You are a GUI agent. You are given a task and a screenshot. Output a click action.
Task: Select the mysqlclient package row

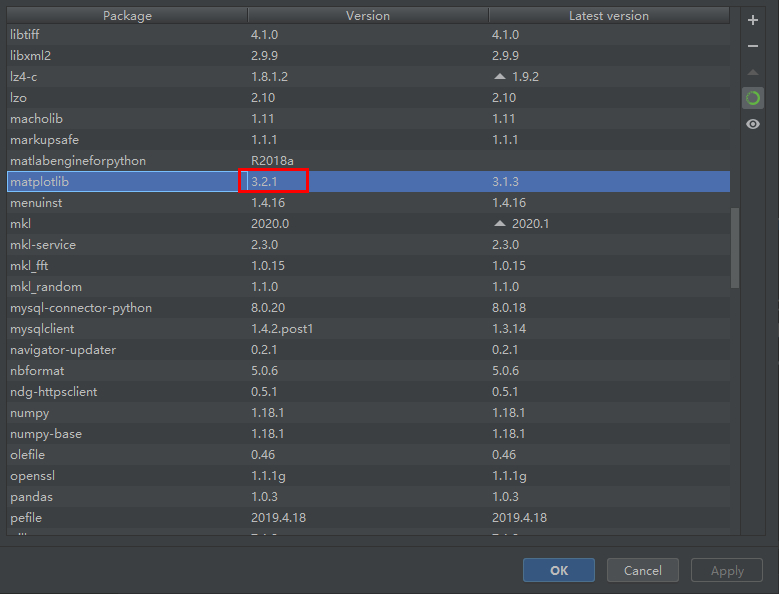coord(368,329)
